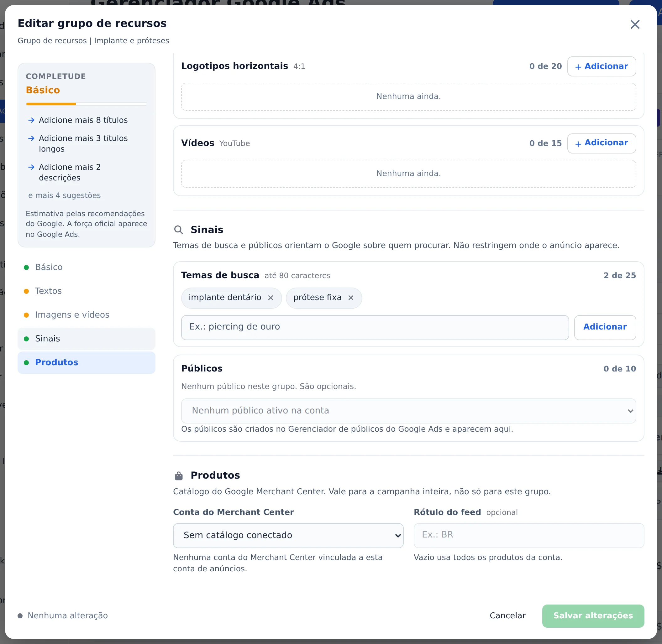662x644 pixels.
Task: Click the '2 de 25' counter
Action: [x=619, y=276]
